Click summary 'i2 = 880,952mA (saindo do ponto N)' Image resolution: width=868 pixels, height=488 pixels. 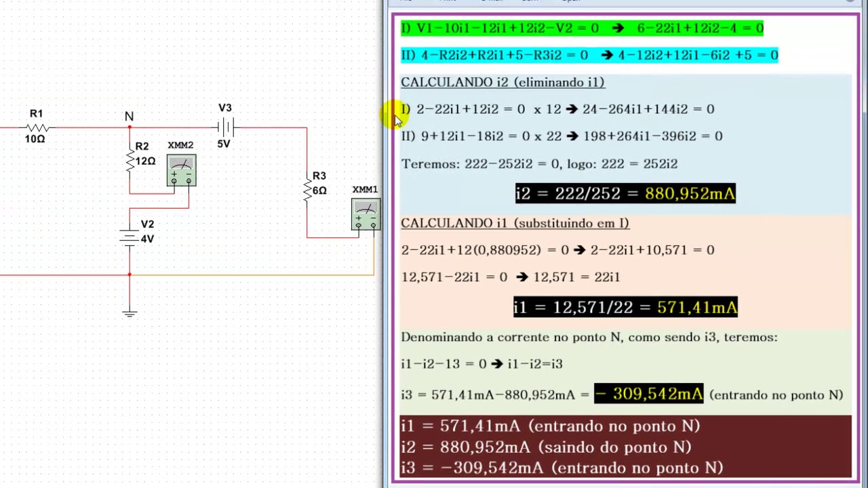[546, 447]
